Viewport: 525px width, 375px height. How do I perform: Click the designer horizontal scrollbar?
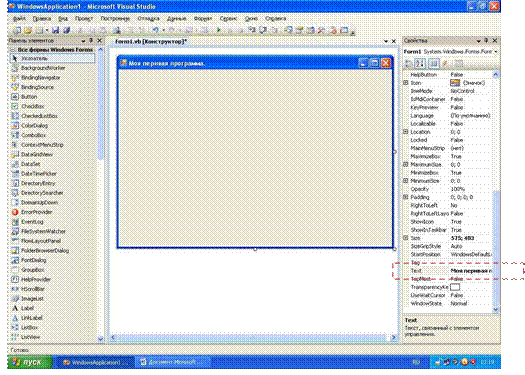click(253, 338)
